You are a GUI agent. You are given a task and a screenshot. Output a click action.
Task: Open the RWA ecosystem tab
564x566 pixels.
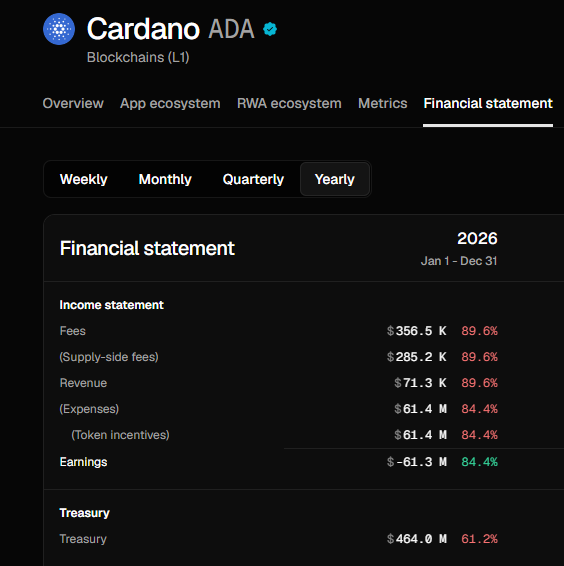point(289,103)
